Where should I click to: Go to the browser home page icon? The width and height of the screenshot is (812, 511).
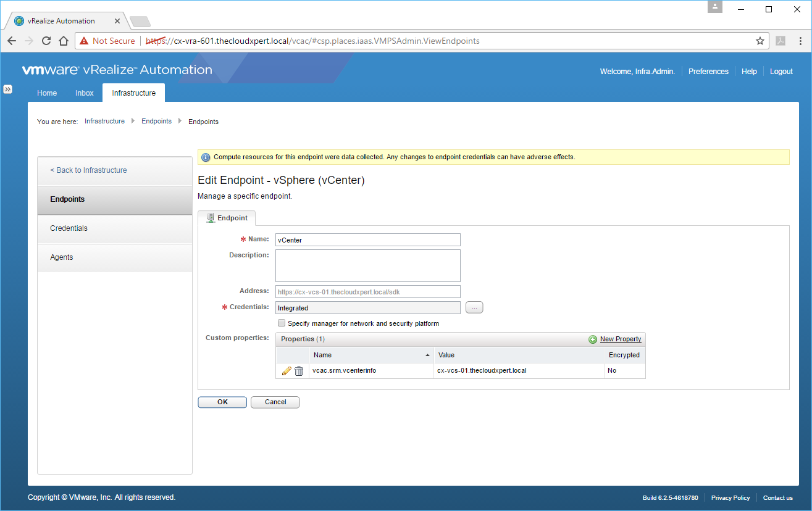tap(63, 41)
